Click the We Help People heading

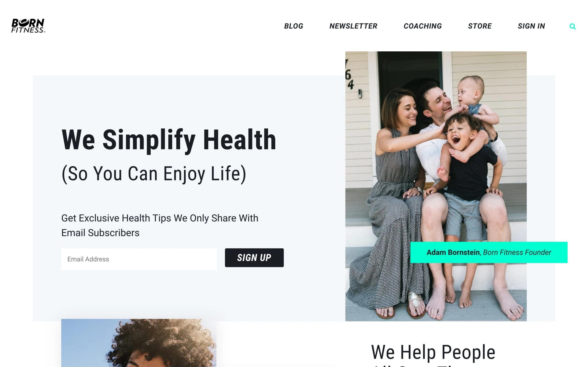click(433, 352)
